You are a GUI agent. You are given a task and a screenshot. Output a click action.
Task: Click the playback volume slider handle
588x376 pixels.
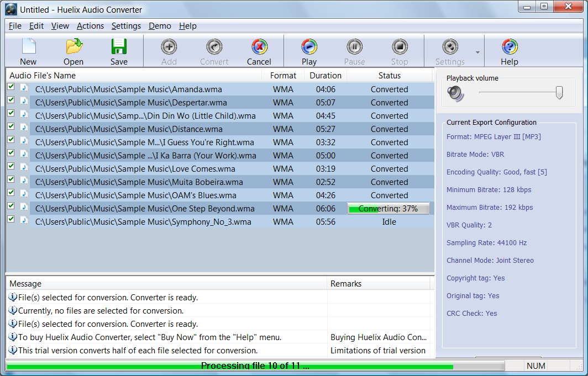tap(559, 93)
